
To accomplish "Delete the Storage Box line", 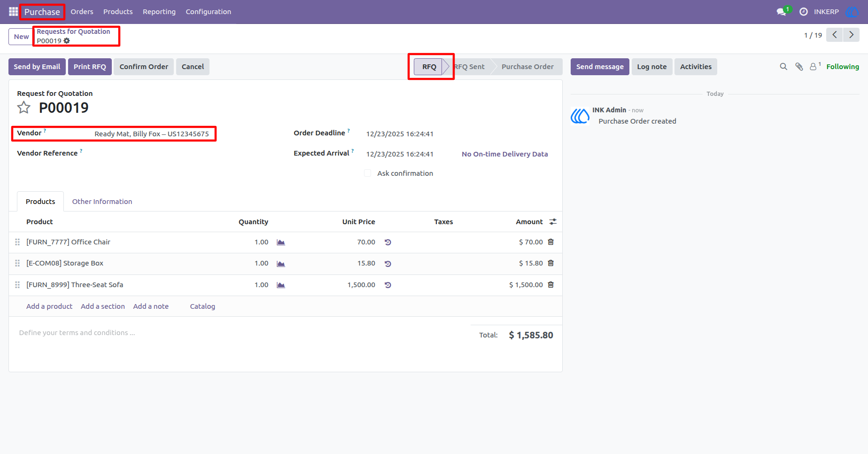I will 551,263.
